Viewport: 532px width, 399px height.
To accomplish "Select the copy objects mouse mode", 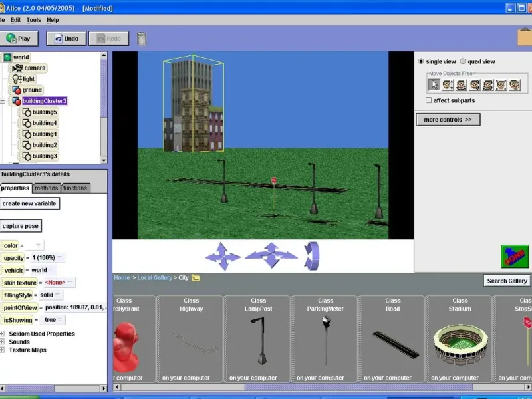I will point(515,85).
